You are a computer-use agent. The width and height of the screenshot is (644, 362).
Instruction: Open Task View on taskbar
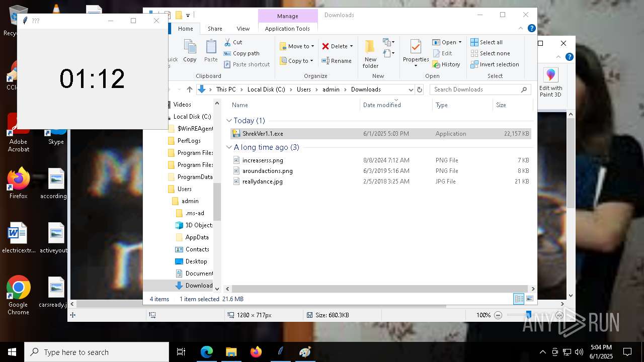point(181,352)
